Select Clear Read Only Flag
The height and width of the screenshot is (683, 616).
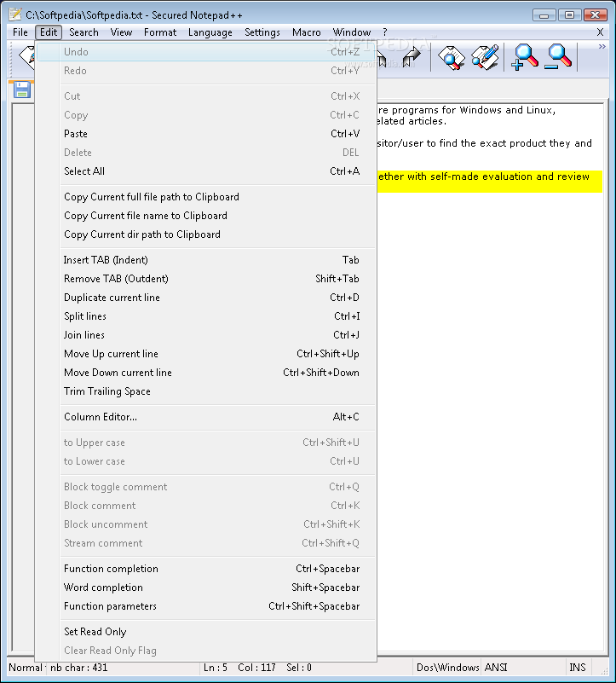pyautogui.click(x=205, y=651)
